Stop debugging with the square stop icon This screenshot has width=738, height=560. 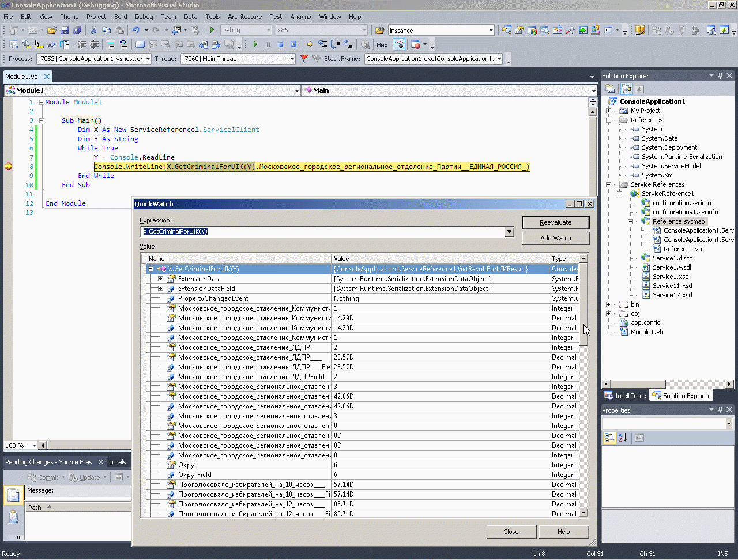(281, 44)
